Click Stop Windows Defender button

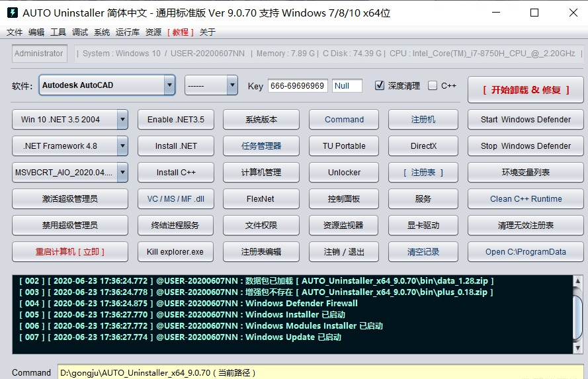pos(526,146)
